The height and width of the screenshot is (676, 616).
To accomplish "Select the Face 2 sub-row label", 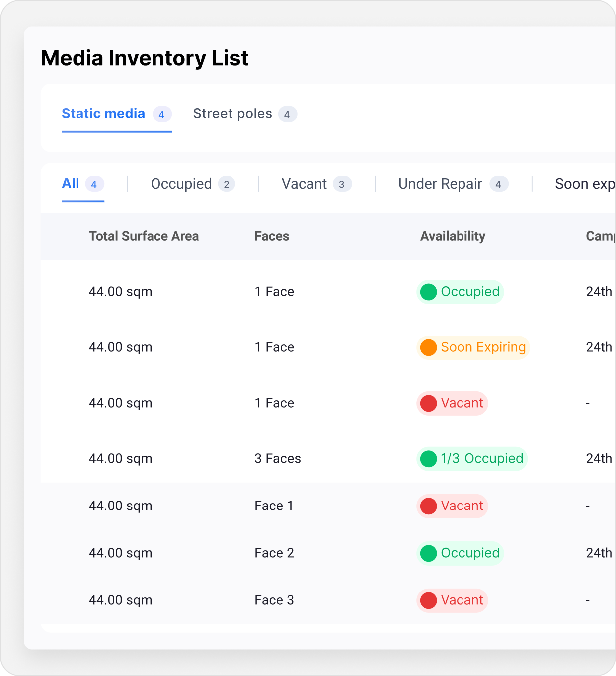I will tap(274, 553).
